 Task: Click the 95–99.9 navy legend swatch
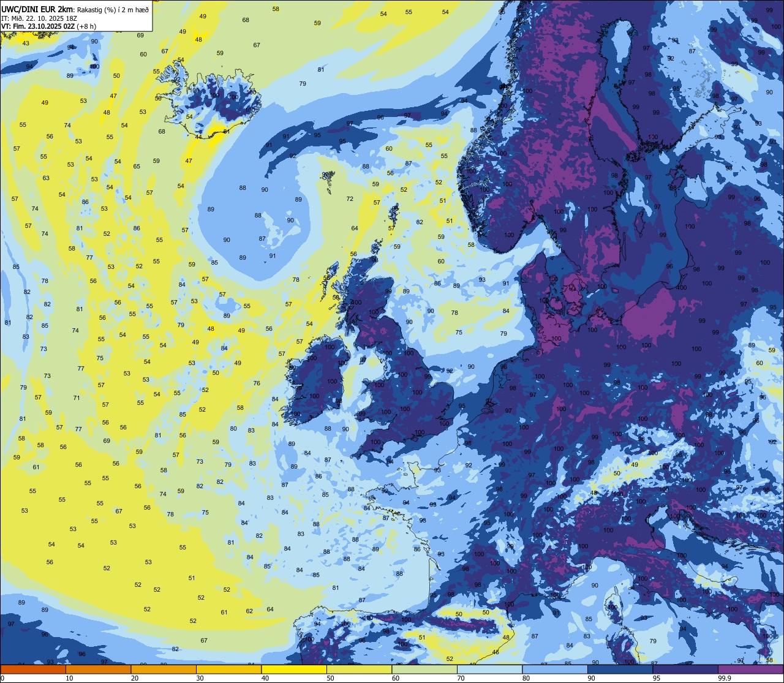click(x=685, y=670)
